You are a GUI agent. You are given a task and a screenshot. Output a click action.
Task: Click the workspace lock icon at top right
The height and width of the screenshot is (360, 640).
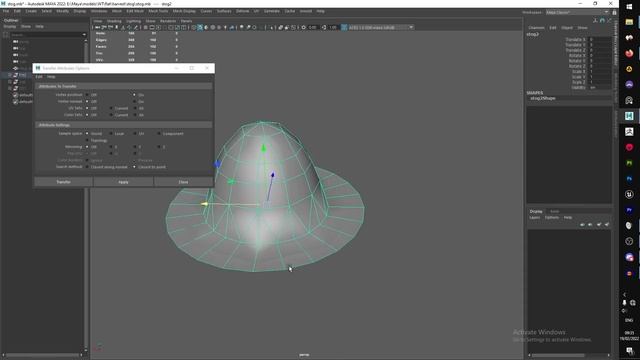(x=614, y=12)
